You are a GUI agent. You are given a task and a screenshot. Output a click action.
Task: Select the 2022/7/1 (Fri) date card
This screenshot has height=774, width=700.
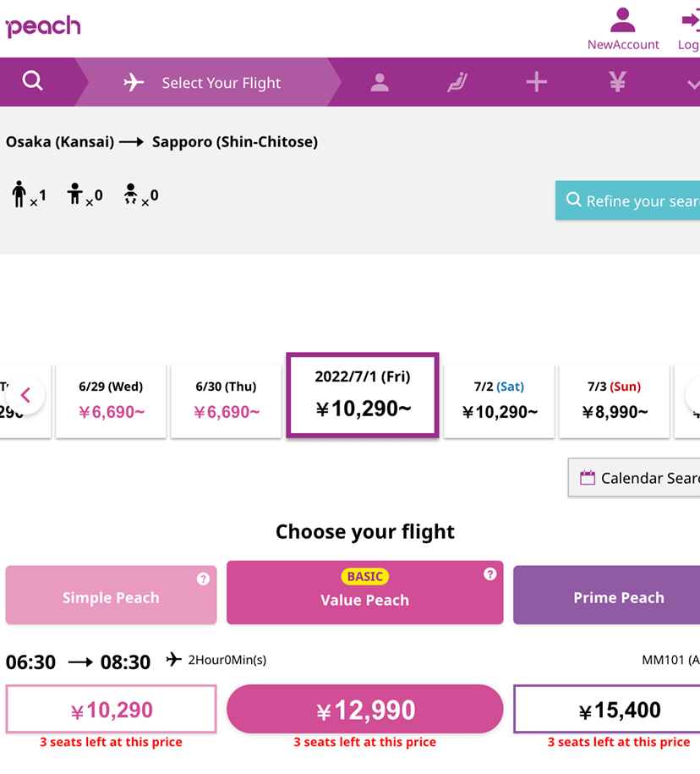pyautogui.click(x=363, y=395)
